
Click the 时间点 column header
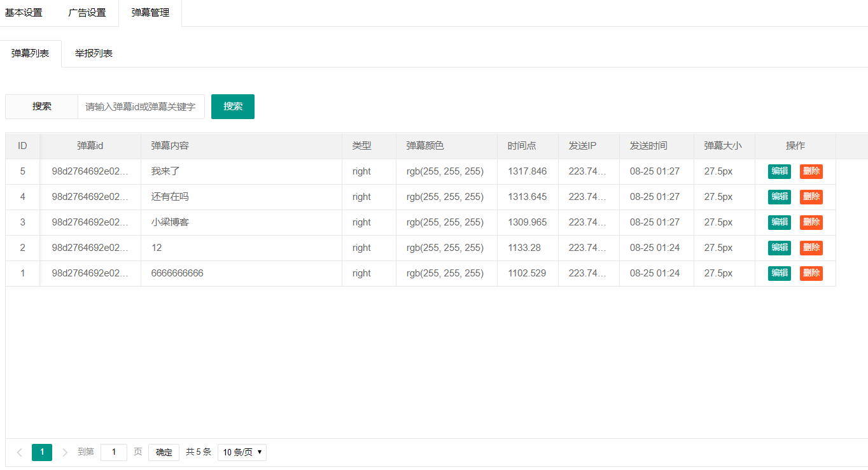[x=522, y=146]
